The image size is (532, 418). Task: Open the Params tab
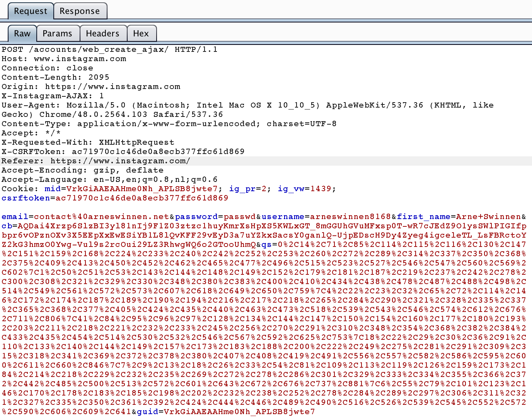pyautogui.click(x=57, y=33)
